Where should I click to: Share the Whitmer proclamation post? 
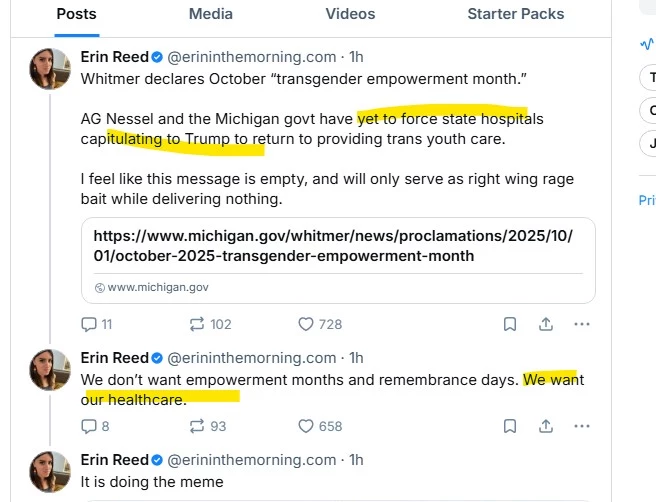pos(546,324)
